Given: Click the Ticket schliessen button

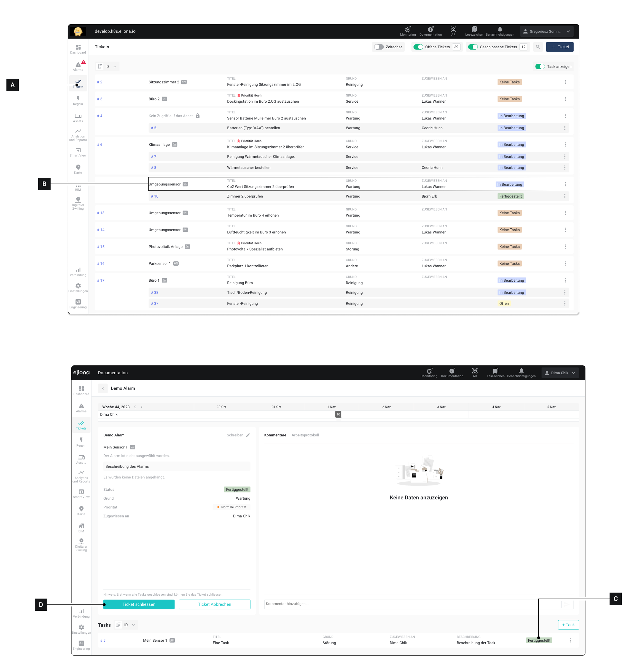Looking at the screenshot, I should (139, 604).
